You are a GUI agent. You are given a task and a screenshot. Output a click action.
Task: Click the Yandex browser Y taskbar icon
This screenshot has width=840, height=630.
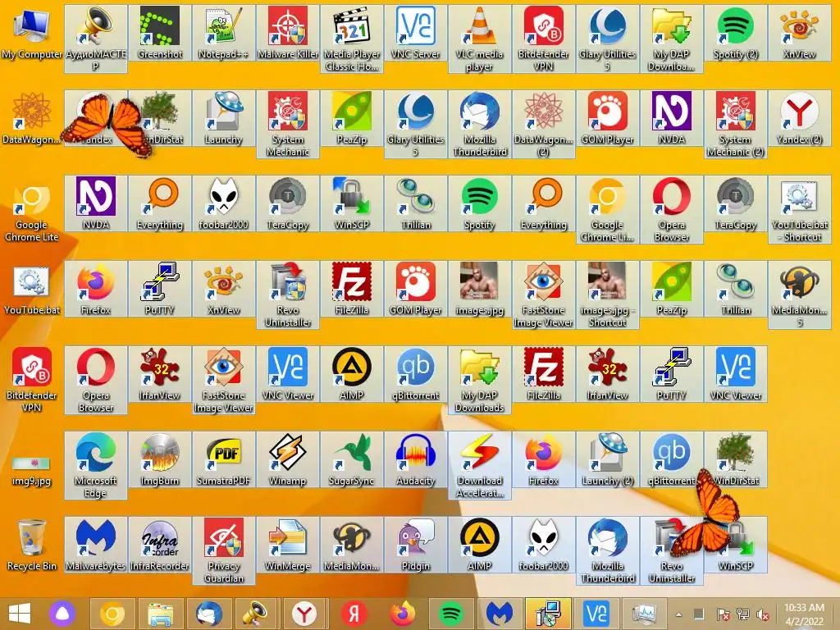click(x=304, y=614)
